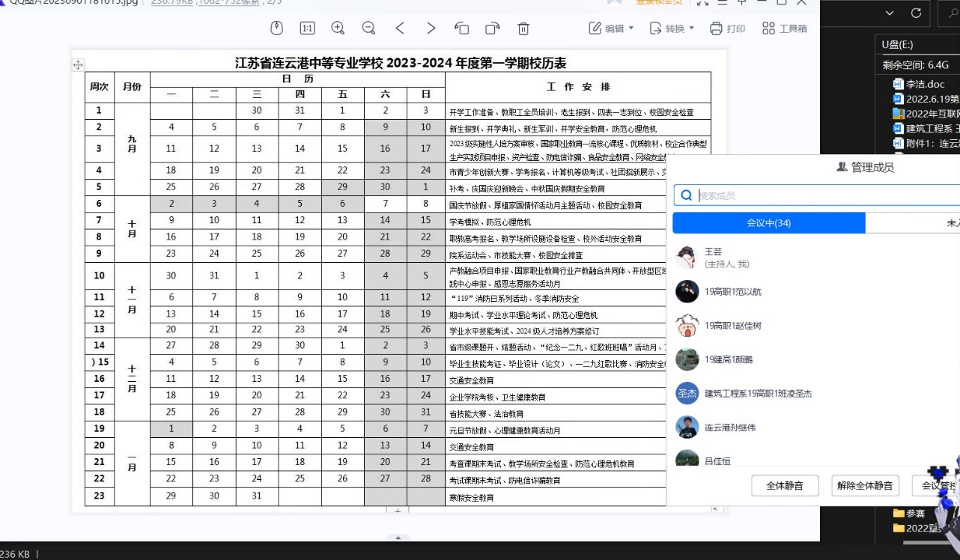
Task: Click the 周次 column header
Action: click(99, 87)
